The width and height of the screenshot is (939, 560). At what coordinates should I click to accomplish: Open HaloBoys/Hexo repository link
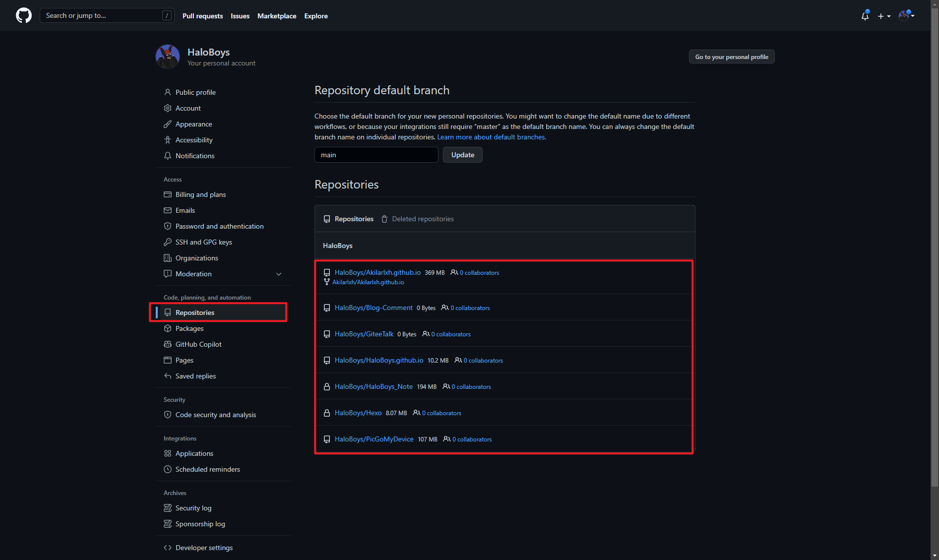[358, 413]
